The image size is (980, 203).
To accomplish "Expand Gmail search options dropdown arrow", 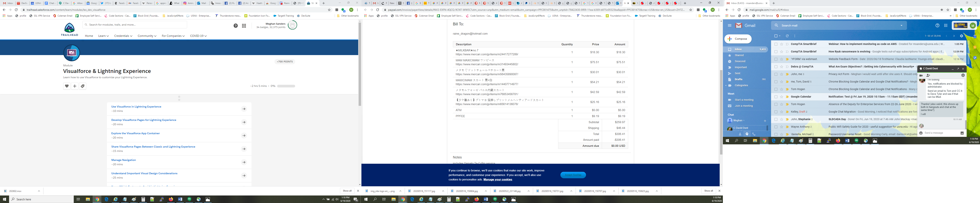I will (901, 26).
